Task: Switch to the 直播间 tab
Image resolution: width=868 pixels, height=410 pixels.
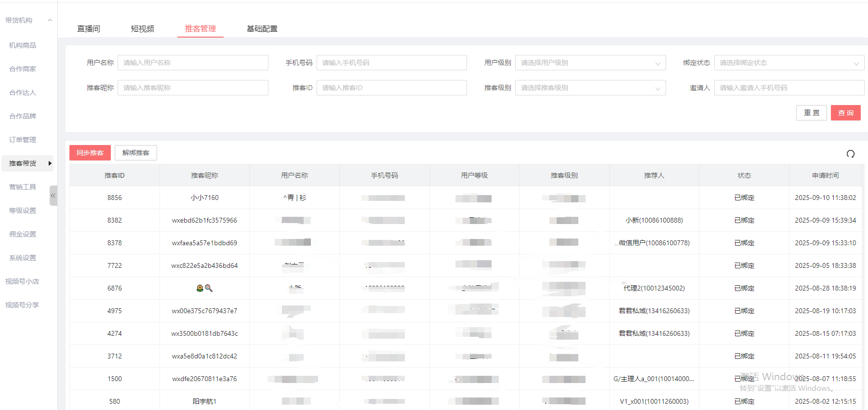Action: click(89, 29)
